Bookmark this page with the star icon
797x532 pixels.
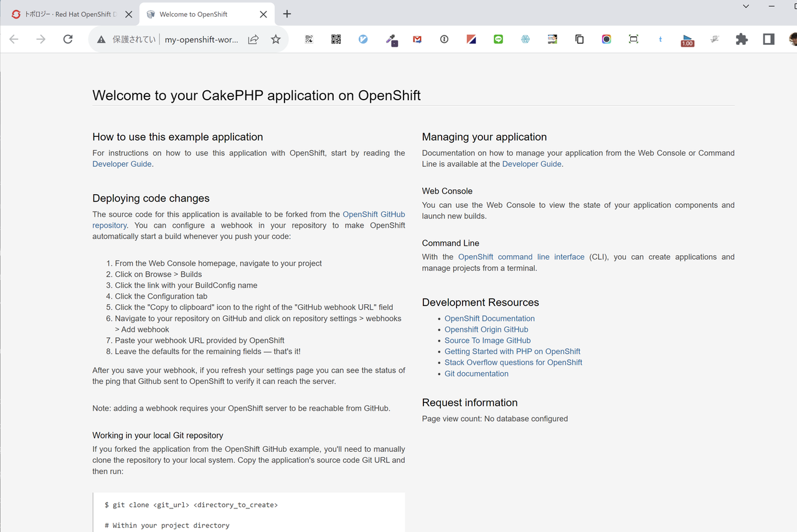click(x=276, y=39)
